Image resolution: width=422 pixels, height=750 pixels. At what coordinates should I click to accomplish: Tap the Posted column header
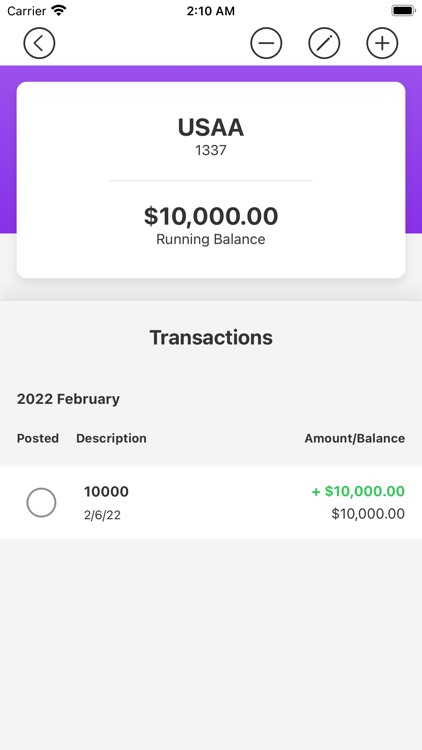point(38,438)
